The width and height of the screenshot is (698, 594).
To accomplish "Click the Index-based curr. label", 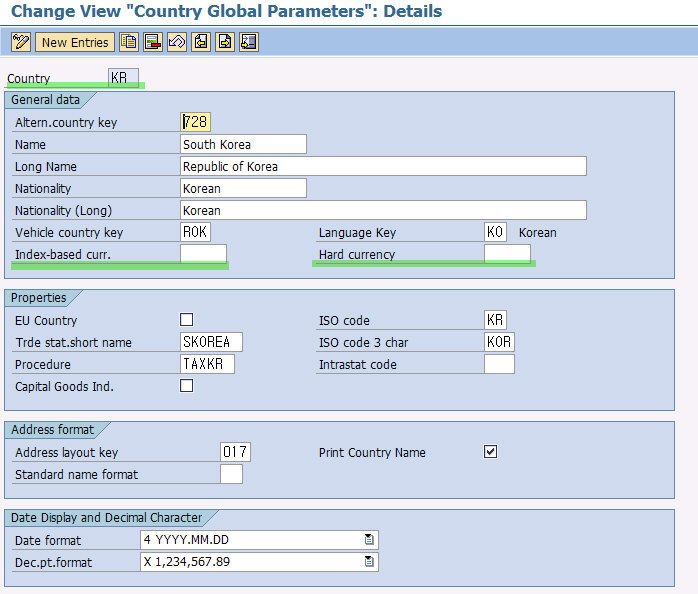I will [63, 254].
